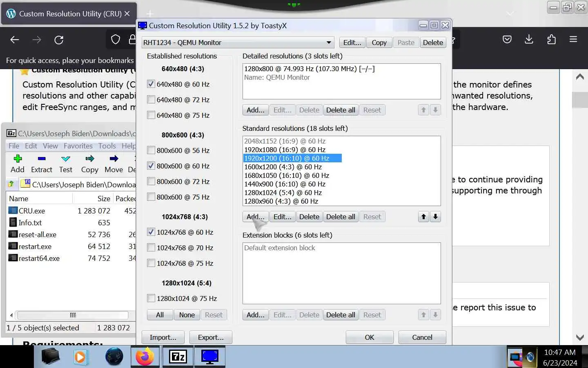
Task: Click the 7-Zip Add toolbar icon
Action: 18,159
